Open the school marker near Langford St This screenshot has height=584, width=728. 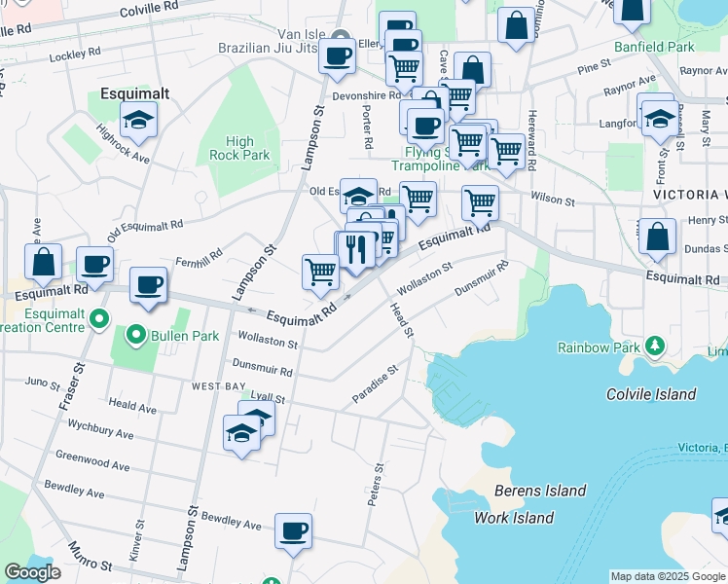click(660, 122)
